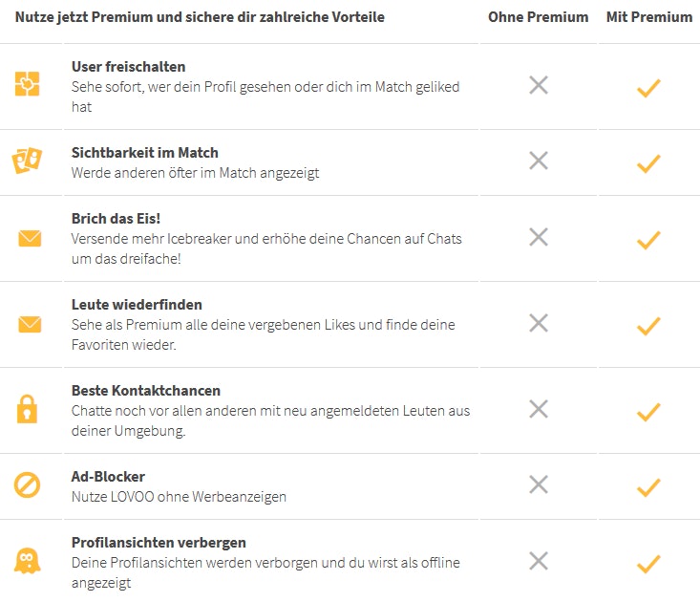Image resolution: width=700 pixels, height=602 pixels.
Task: Click the Leute wiederfinden envelope icon
Action: [x=30, y=324]
